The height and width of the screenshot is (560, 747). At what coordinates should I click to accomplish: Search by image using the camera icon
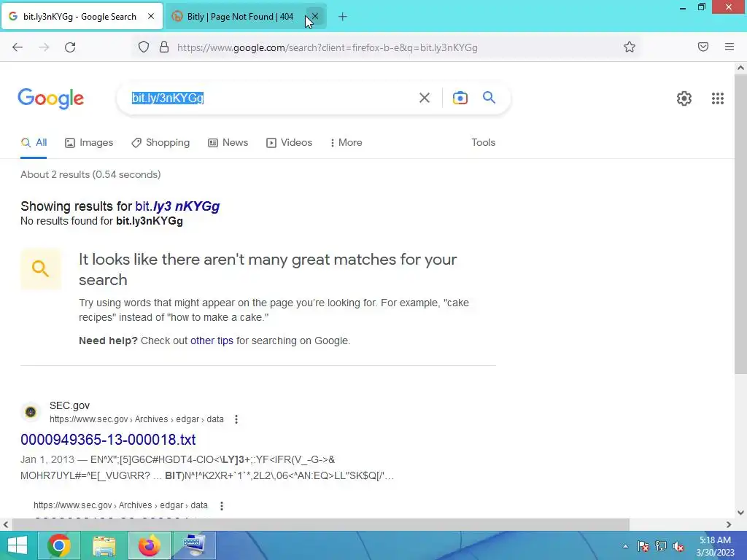(460, 98)
